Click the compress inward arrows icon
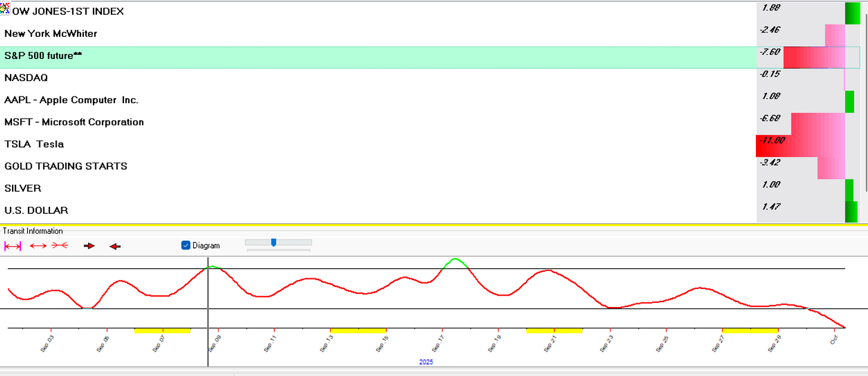This screenshot has height=376, width=868. (60, 246)
